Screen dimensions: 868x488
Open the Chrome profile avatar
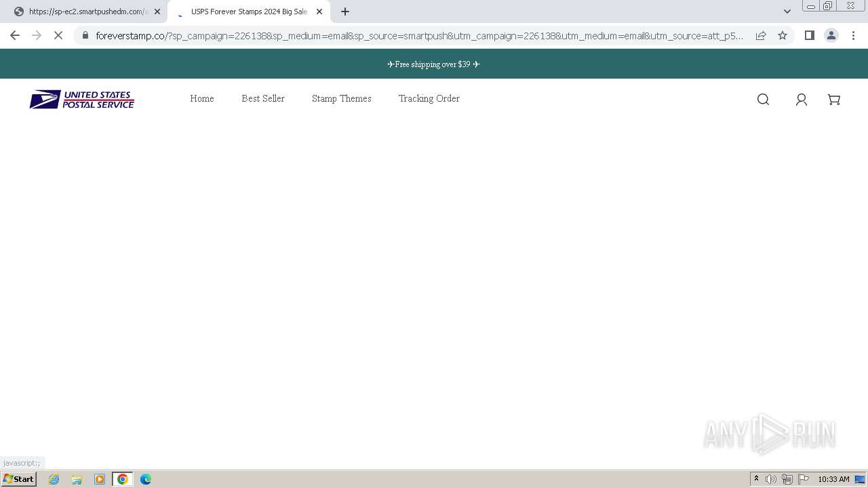pos(831,35)
